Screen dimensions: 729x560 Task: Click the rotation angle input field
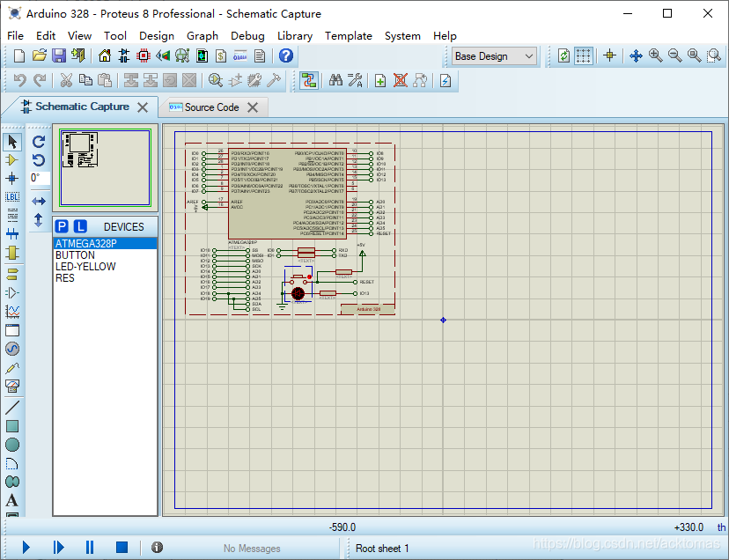click(x=40, y=178)
